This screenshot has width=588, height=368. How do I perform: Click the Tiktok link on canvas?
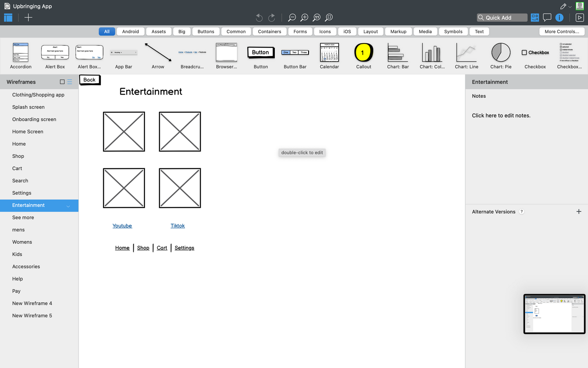coord(178,226)
